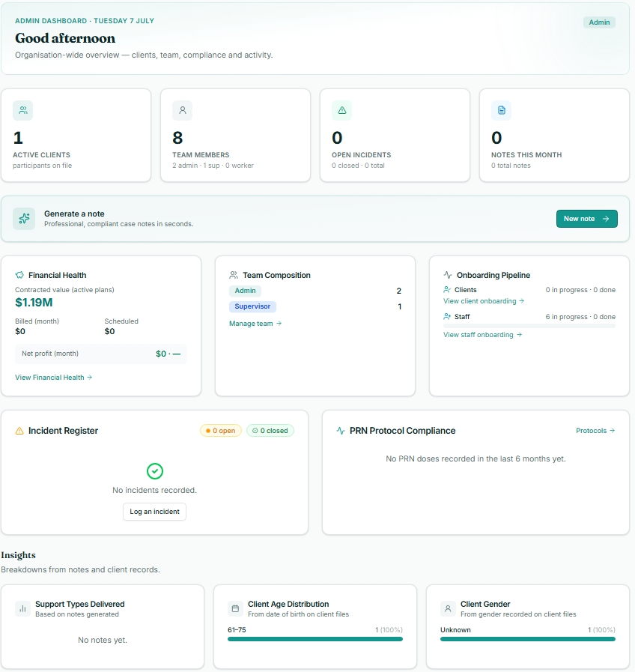Viewport: 635px width, 672px height.
Task: Go to Protocols link in PRN card
Action: pos(595,431)
